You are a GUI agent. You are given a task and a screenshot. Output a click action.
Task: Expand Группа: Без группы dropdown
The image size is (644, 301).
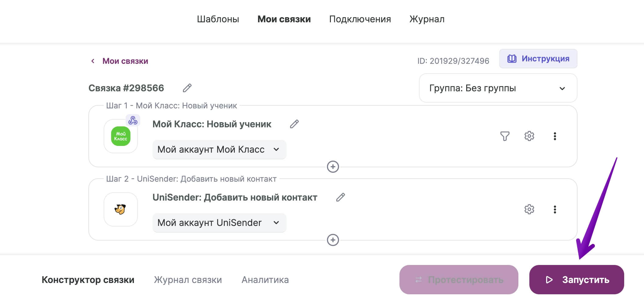[498, 88]
